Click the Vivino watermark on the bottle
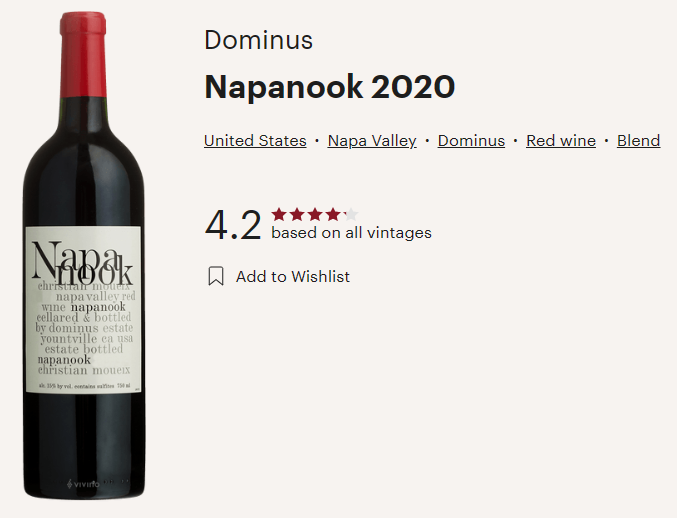This screenshot has width=677, height=518. click(83, 484)
